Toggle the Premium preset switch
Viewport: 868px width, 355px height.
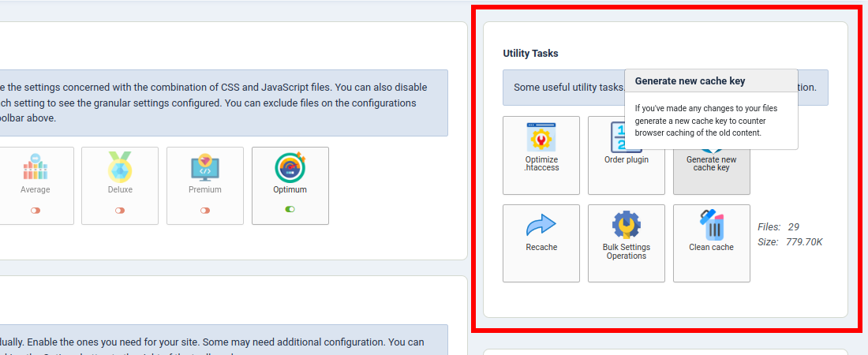click(205, 211)
